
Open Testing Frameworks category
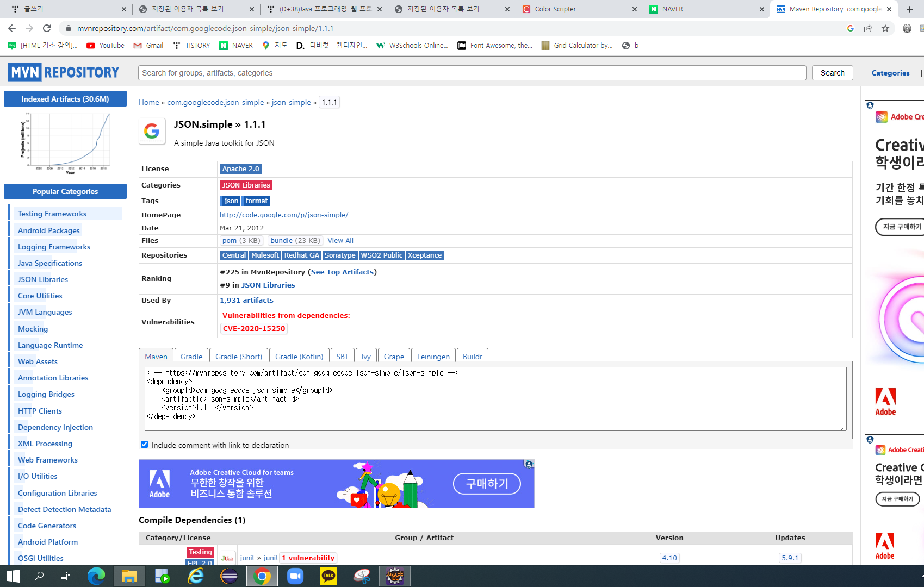pyautogui.click(x=52, y=214)
